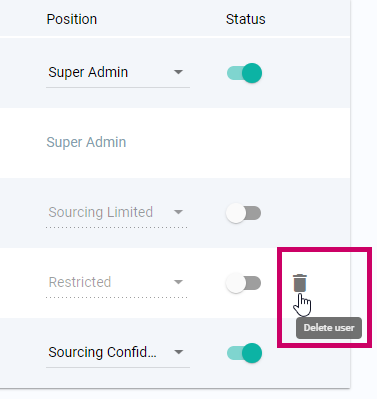Enable the Sourcing Limited status toggle
Screen dimensions: 377x399
[x=243, y=213]
